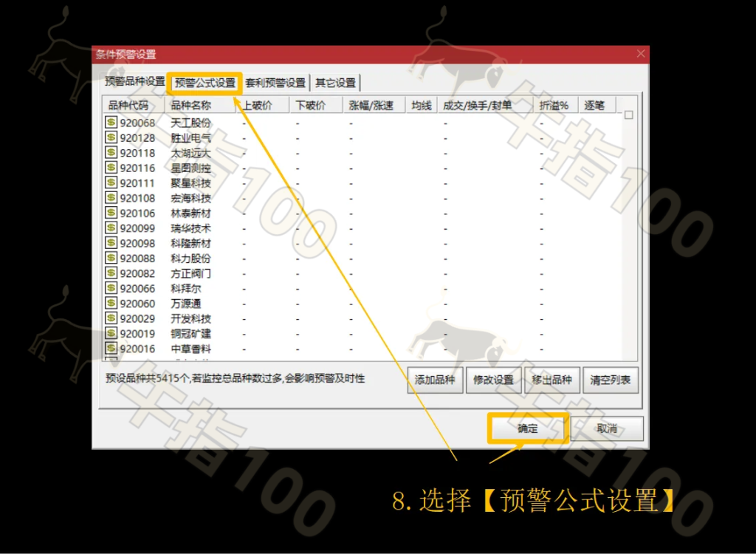Click the 修改设置 button
The image size is (756, 554).
493,380
